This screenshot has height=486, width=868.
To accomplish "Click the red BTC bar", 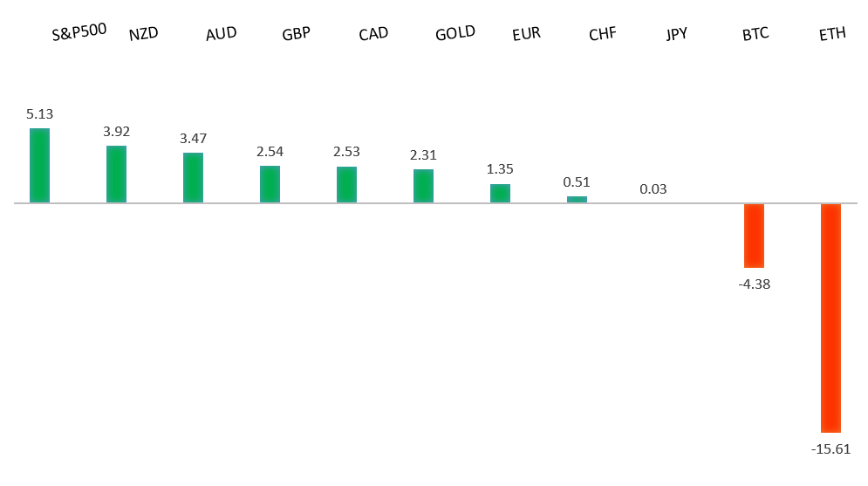I will tap(754, 236).
